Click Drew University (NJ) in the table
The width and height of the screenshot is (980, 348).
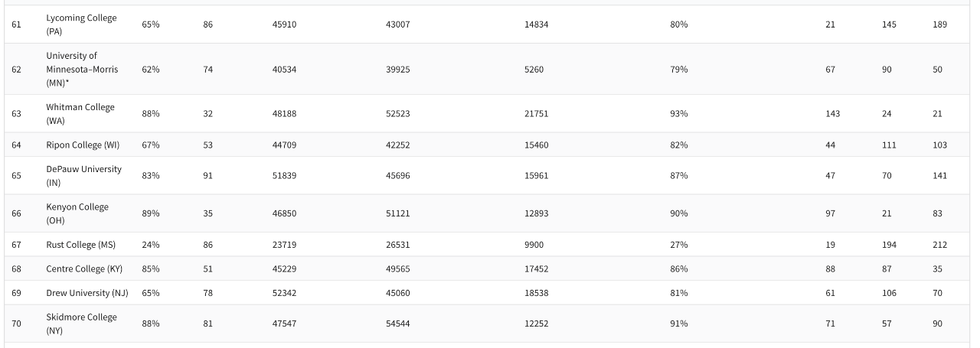pos(87,293)
